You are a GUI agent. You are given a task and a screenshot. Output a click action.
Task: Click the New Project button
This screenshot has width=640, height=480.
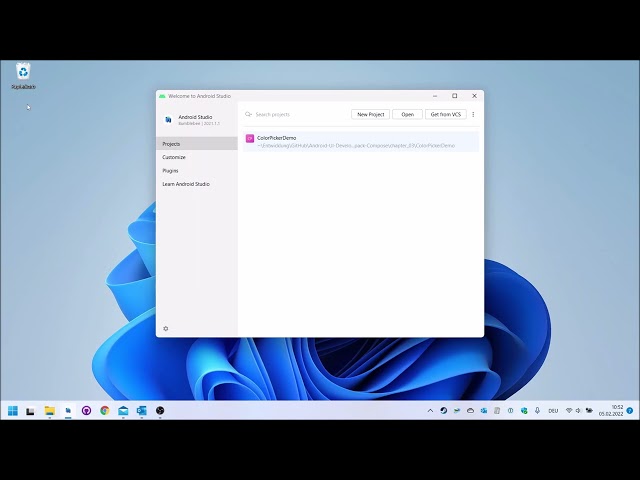coord(370,114)
